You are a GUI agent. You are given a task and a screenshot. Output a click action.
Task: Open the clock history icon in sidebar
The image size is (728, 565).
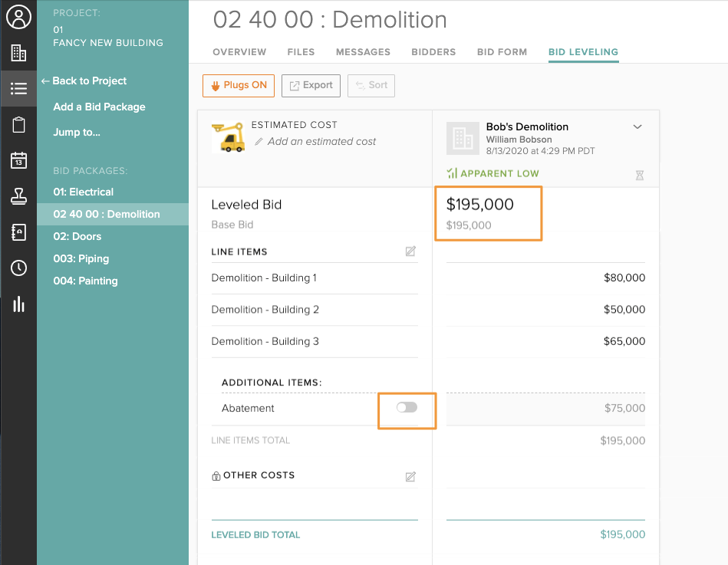(x=18, y=268)
